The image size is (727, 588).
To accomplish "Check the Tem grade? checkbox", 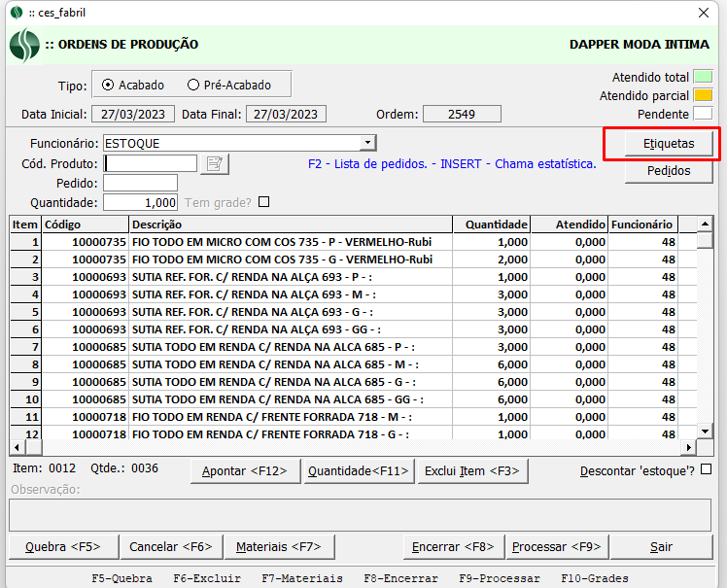I will [263, 202].
